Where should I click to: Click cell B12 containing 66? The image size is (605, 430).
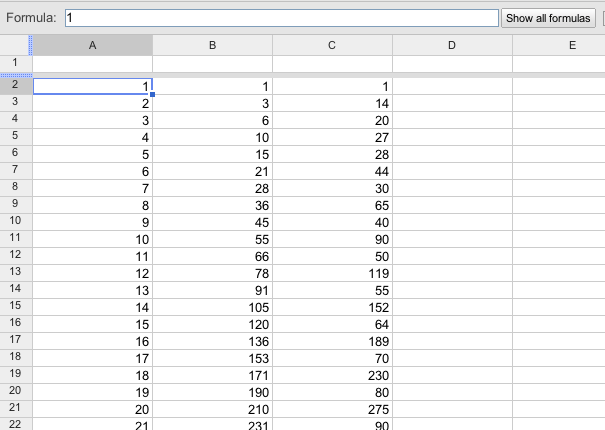(x=213, y=256)
